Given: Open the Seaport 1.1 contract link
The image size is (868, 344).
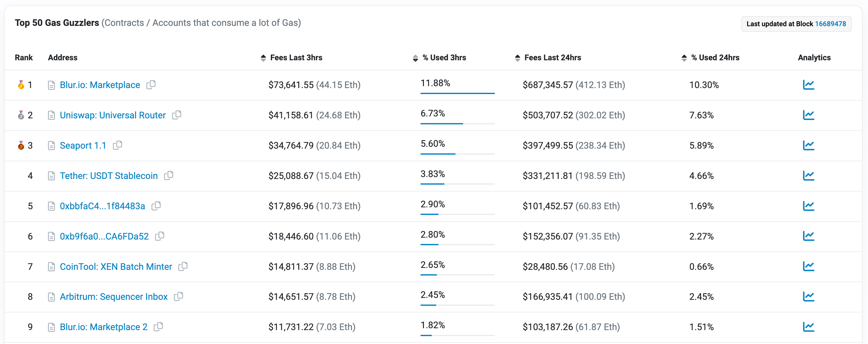Looking at the screenshot, I should point(83,145).
